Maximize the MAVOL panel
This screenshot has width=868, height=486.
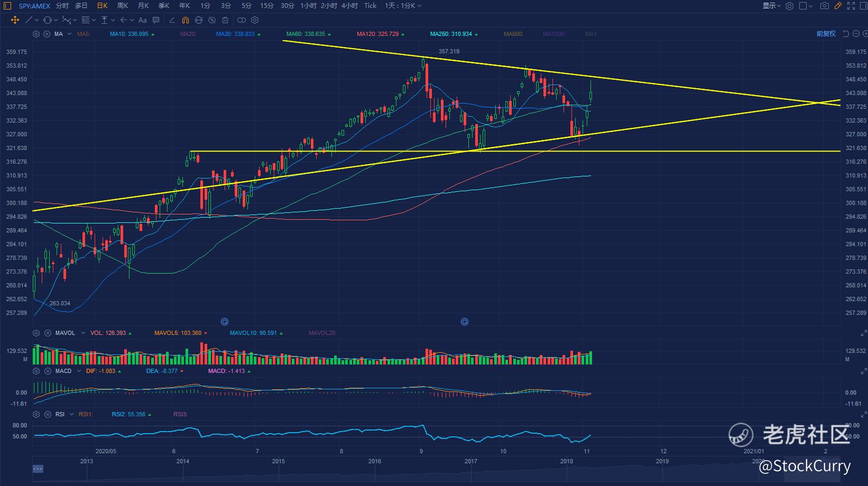864,333
